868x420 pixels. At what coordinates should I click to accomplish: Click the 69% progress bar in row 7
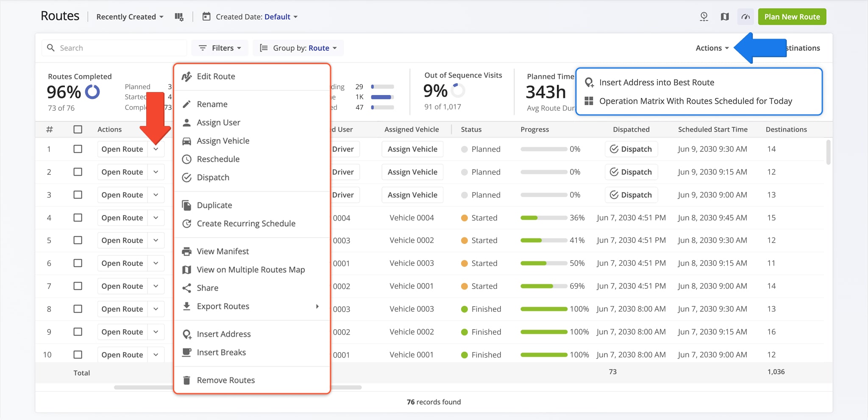click(544, 286)
